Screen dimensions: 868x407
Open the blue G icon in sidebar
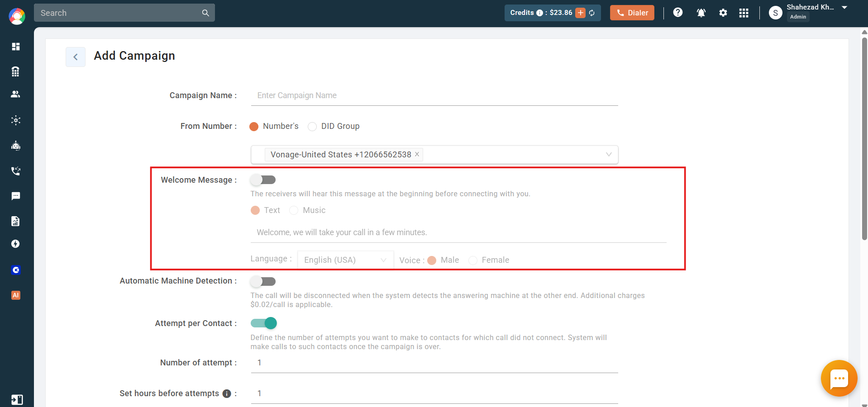(16, 270)
